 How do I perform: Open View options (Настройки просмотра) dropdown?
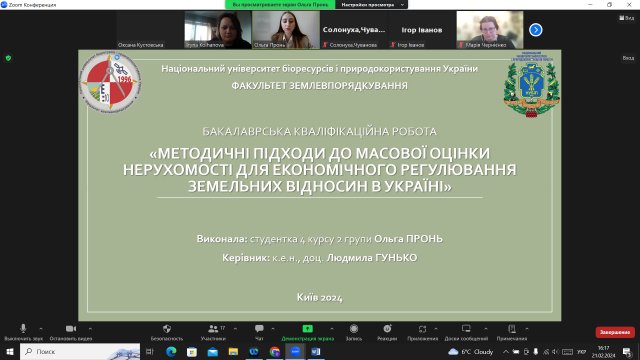point(371,5)
